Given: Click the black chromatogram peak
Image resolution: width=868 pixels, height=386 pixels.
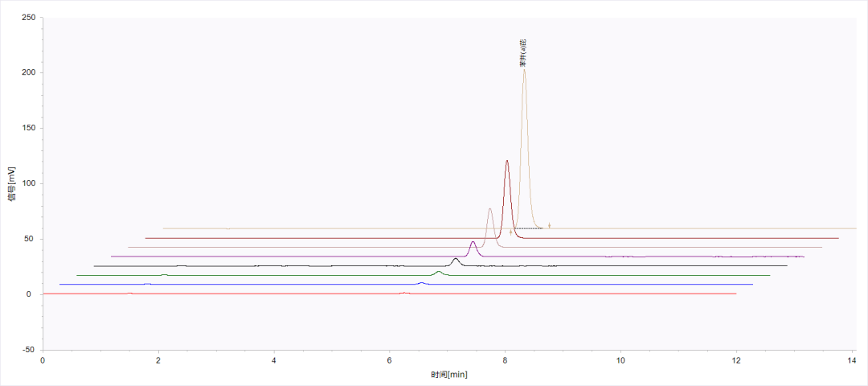Looking at the screenshot, I should click(456, 259).
